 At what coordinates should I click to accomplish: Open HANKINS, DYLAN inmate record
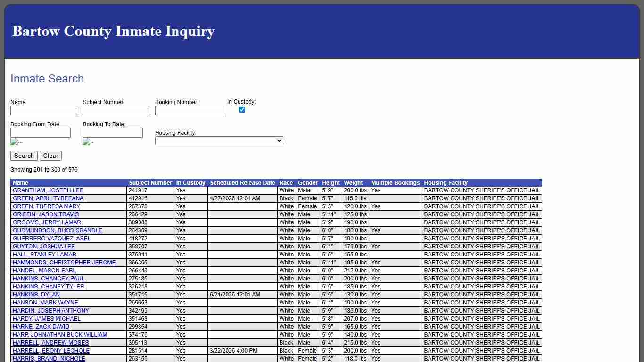(35, 294)
